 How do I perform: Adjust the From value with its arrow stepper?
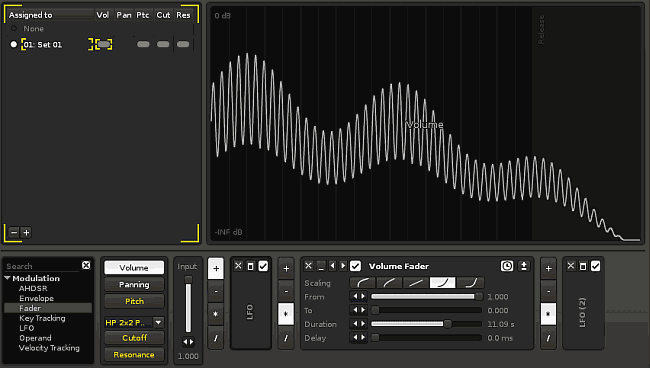click(359, 296)
